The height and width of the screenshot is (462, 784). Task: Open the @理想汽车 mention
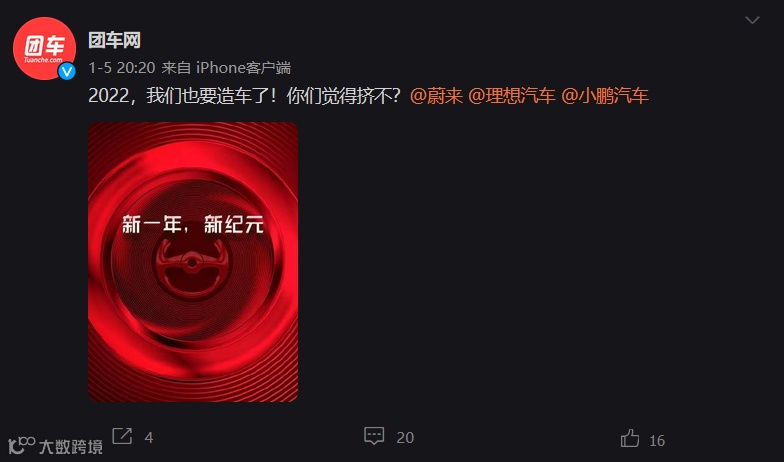[x=512, y=96]
